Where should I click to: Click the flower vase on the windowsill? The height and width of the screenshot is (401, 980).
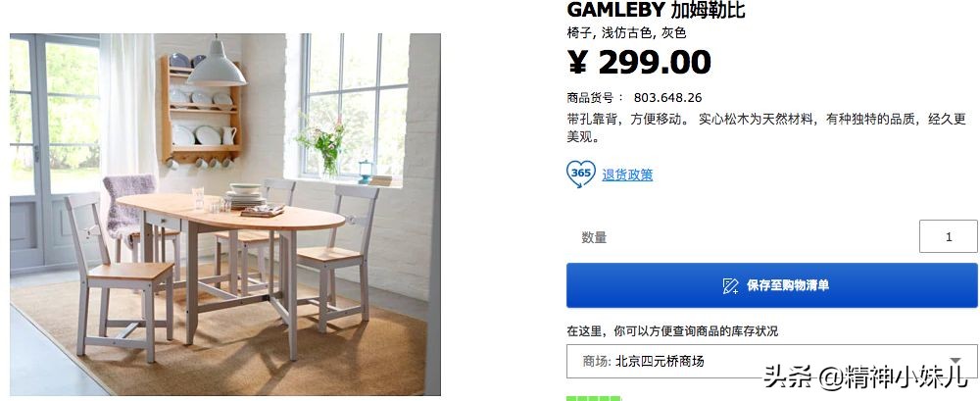324,148
